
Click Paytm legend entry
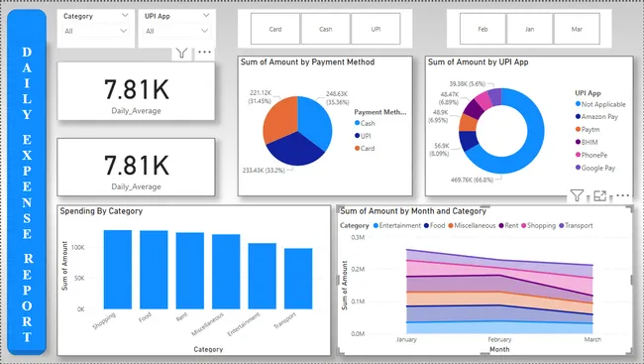coord(588,130)
